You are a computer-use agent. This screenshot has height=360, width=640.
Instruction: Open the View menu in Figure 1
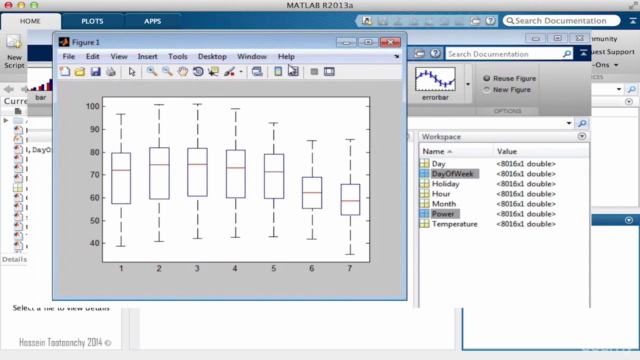point(119,57)
